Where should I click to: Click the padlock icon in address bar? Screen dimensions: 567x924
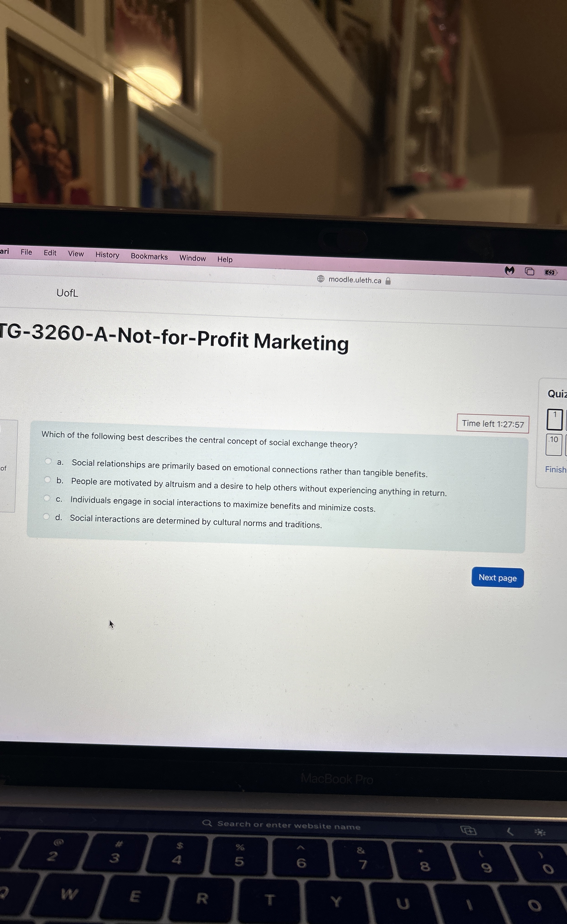point(388,281)
